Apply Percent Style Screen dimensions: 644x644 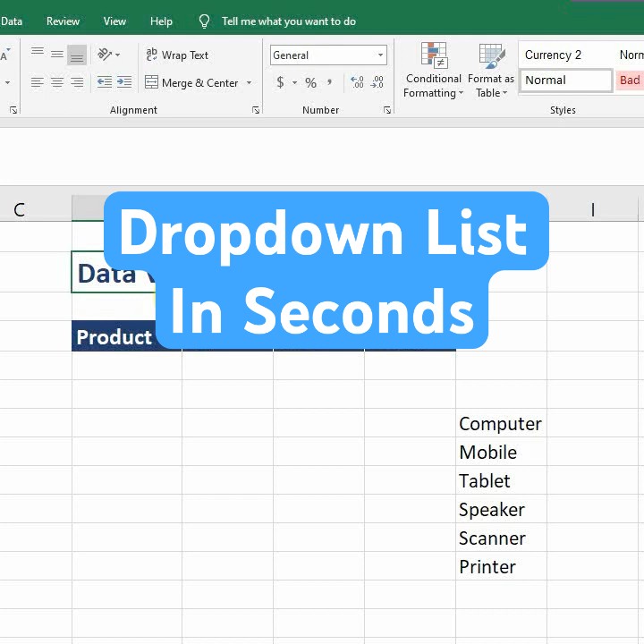[x=311, y=82]
